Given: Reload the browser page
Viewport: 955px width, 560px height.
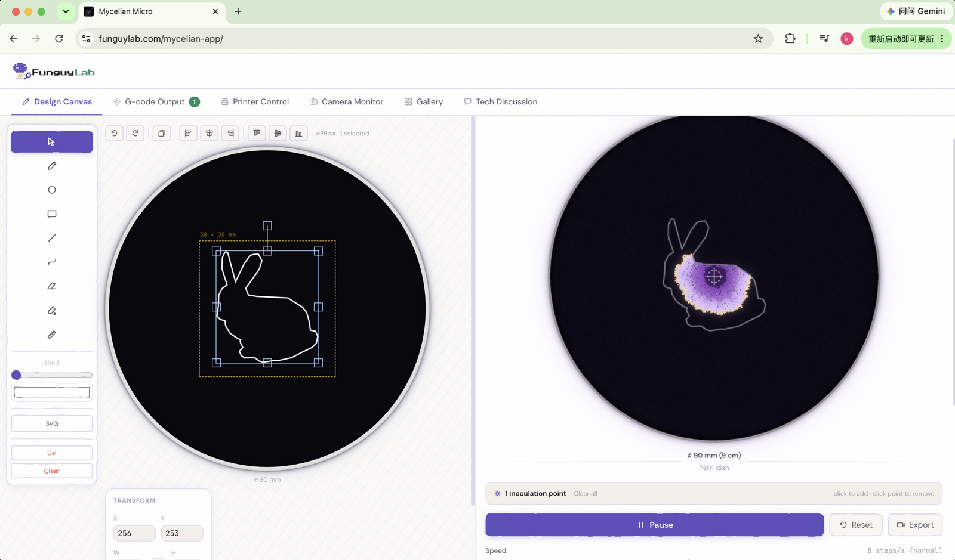Looking at the screenshot, I should pyautogui.click(x=59, y=39).
